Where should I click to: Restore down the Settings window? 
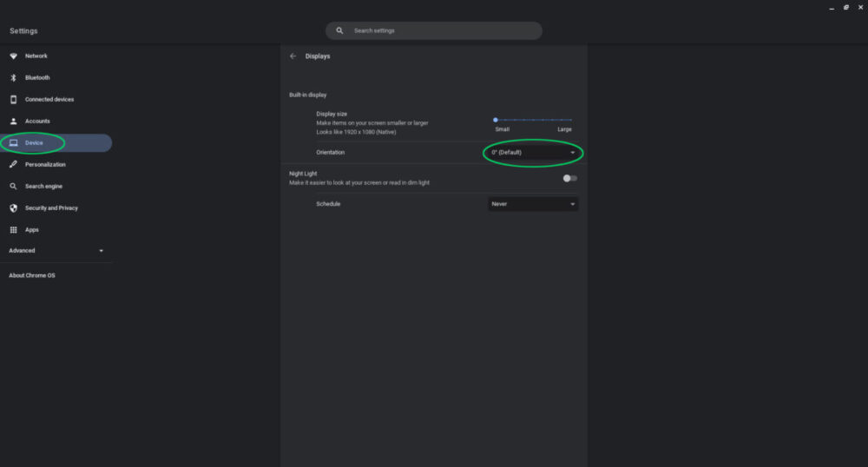tap(845, 7)
